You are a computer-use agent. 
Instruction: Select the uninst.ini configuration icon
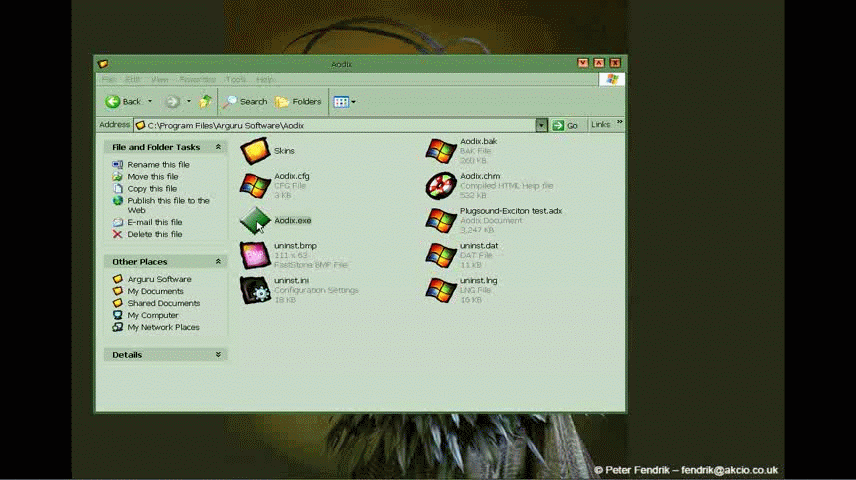pos(255,290)
